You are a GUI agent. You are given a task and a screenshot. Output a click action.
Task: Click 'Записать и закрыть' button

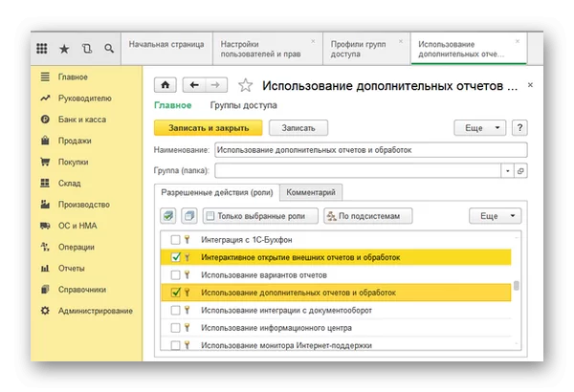coord(208,127)
